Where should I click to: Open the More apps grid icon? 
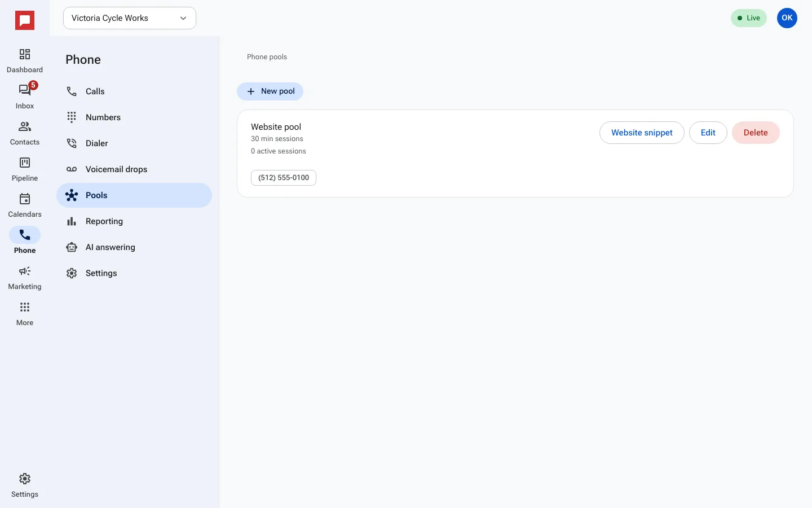(25, 307)
